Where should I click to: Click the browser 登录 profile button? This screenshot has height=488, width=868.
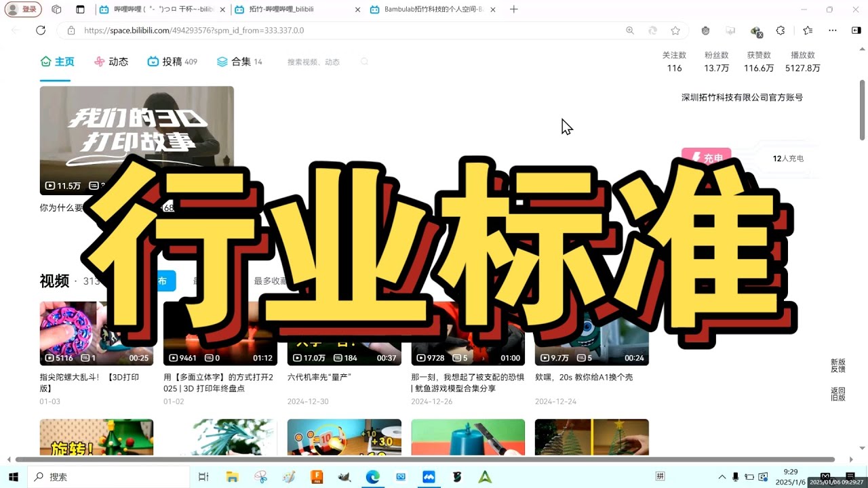coord(24,9)
